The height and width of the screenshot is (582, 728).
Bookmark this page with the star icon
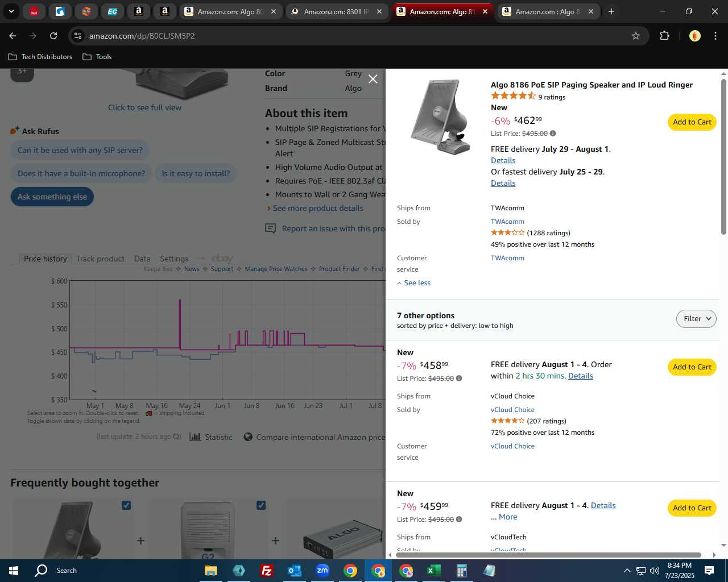click(x=636, y=36)
